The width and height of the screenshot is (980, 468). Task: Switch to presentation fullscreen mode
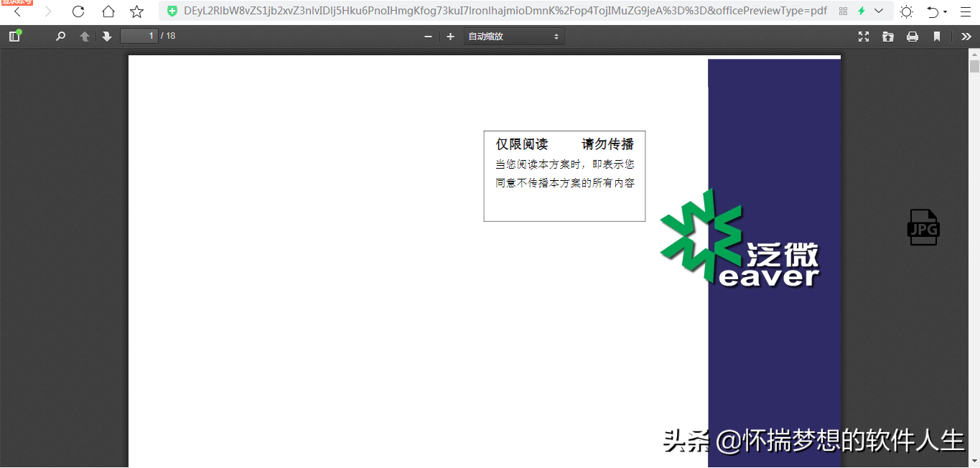(864, 37)
